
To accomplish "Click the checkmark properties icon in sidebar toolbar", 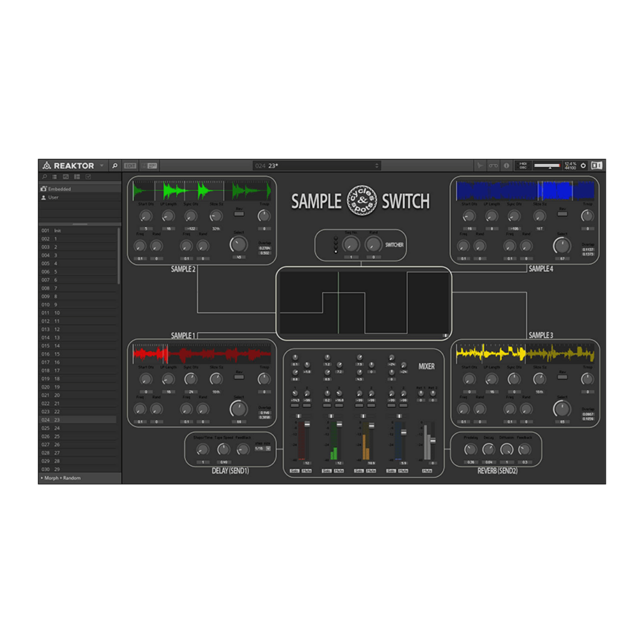I will (x=88, y=177).
